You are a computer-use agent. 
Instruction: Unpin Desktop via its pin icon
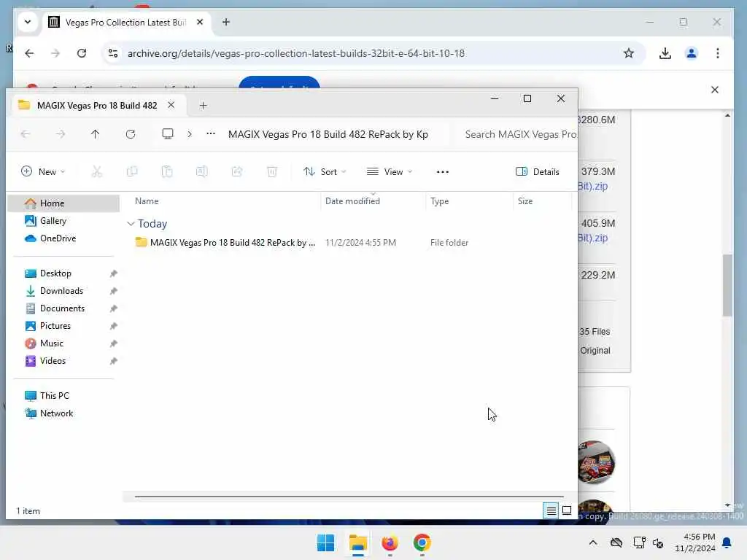point(113,274)
